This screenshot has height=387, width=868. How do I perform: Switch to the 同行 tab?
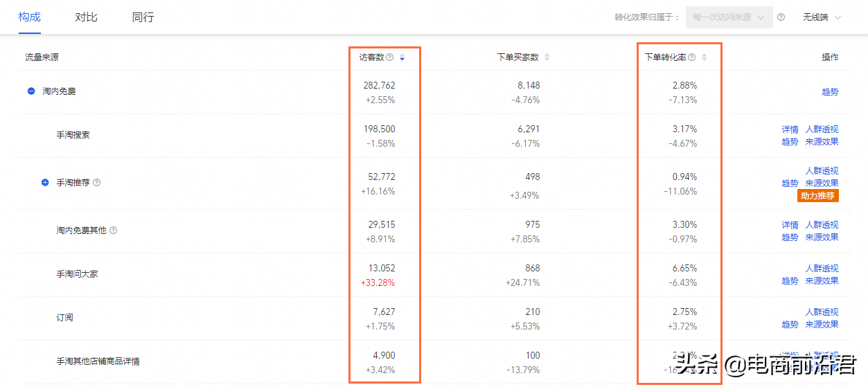143,17
